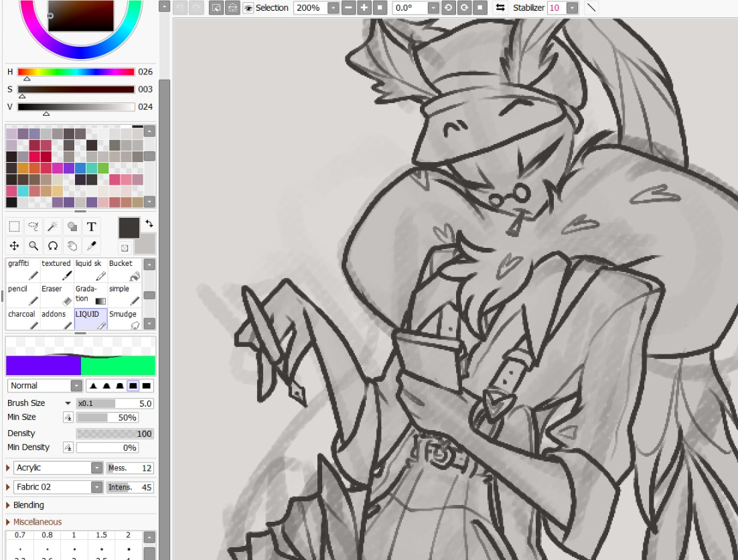Select the Eraser brush preset
The height and width of the screenshot is (560, 738).
[x=56, y=295]
